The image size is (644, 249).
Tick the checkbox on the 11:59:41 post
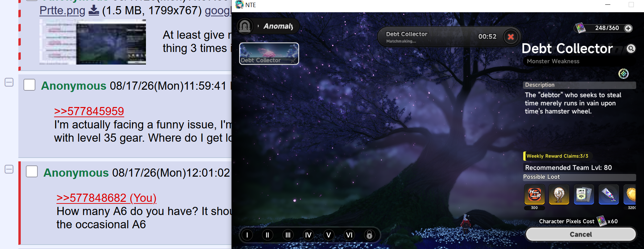click(30, 85)
